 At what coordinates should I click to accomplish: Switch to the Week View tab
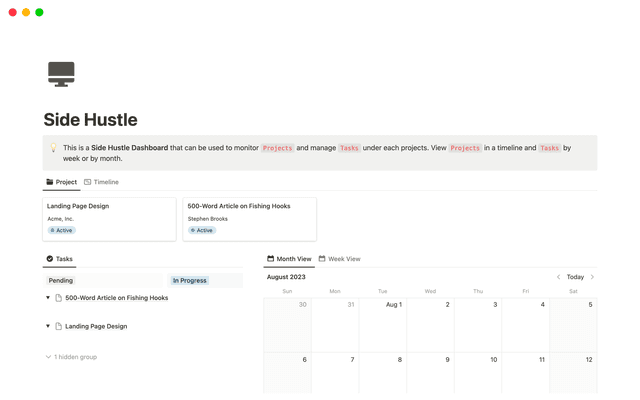pos(339,259)
